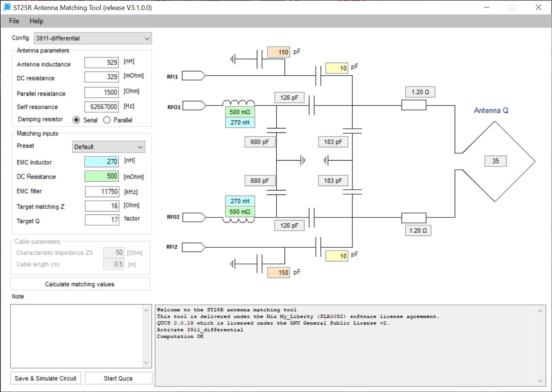Click the antenna DC resistance field 329
552x392 pixels.
[x=102, y=77]
